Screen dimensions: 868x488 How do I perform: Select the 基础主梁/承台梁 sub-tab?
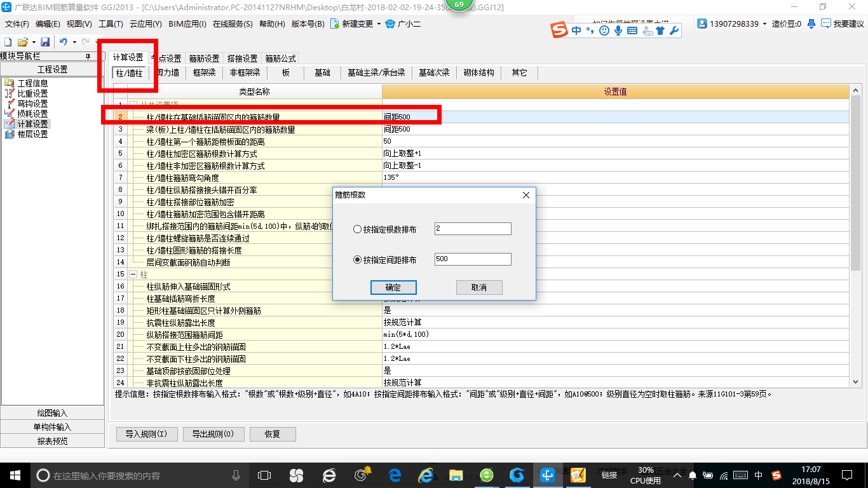click(x=376, y=73)
